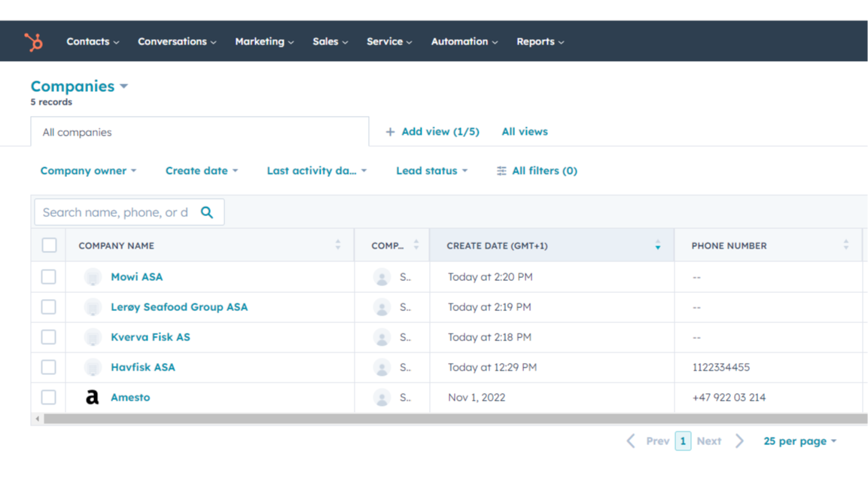
Task: Open All views link
Action: [x=525, y=132]
